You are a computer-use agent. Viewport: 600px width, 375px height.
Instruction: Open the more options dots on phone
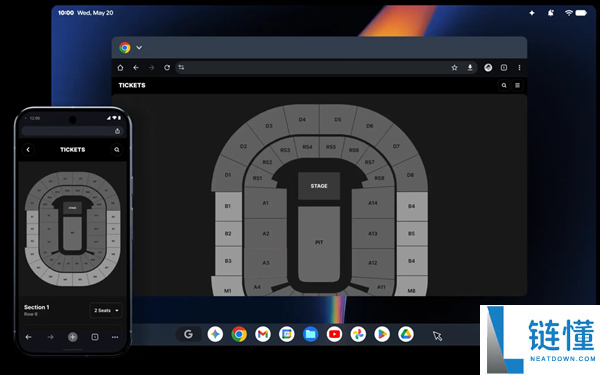tap(115, 337)
